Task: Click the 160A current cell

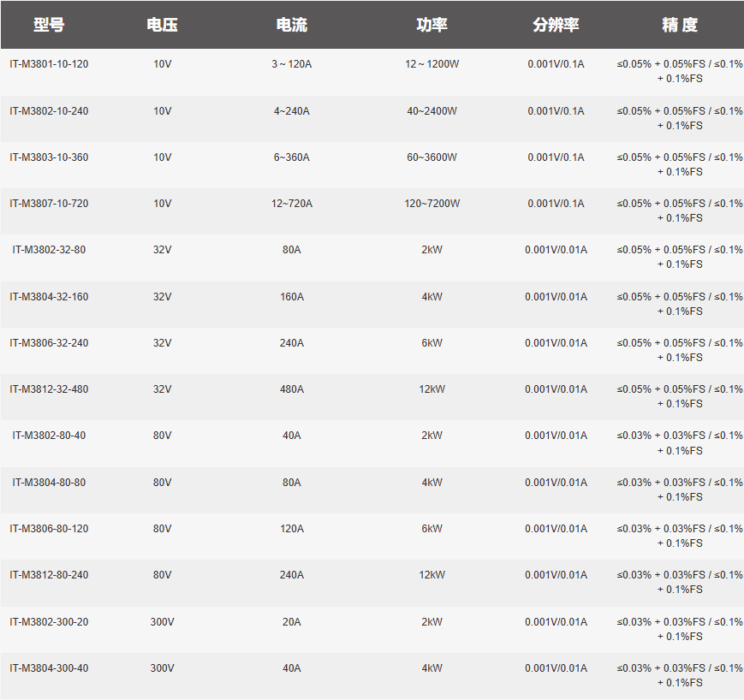Action: click(292, 296)
